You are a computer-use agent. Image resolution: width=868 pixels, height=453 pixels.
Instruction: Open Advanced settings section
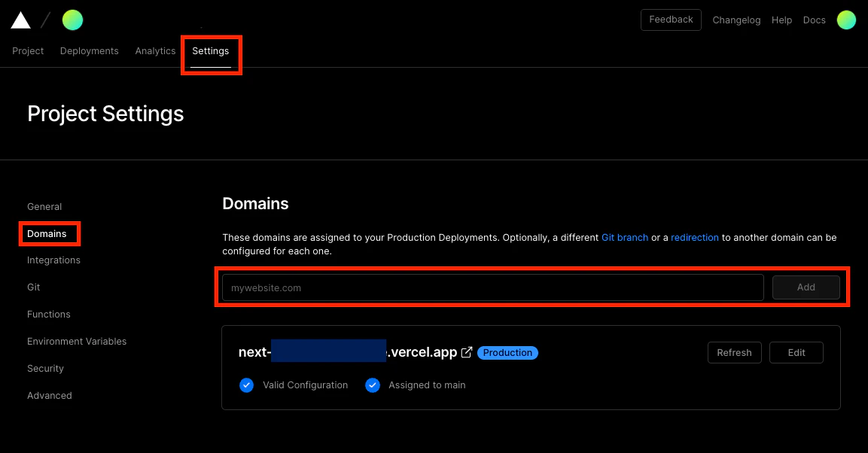coord(49,396)
